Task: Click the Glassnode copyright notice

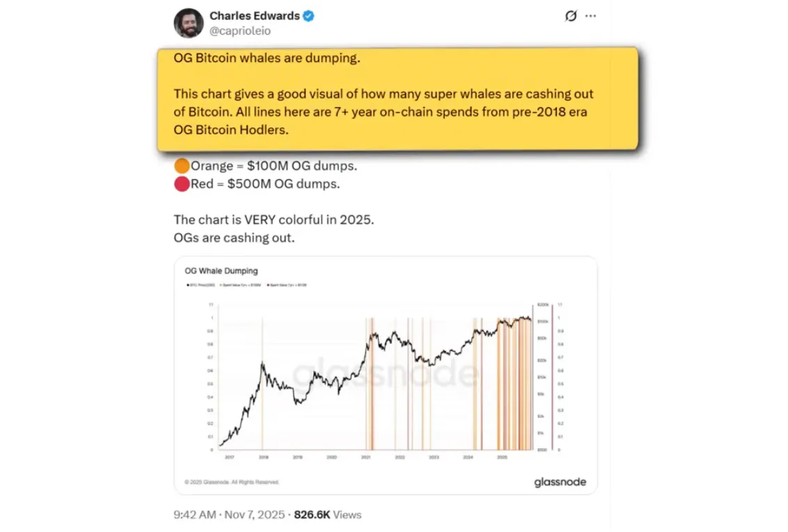Action: (232, 482)
